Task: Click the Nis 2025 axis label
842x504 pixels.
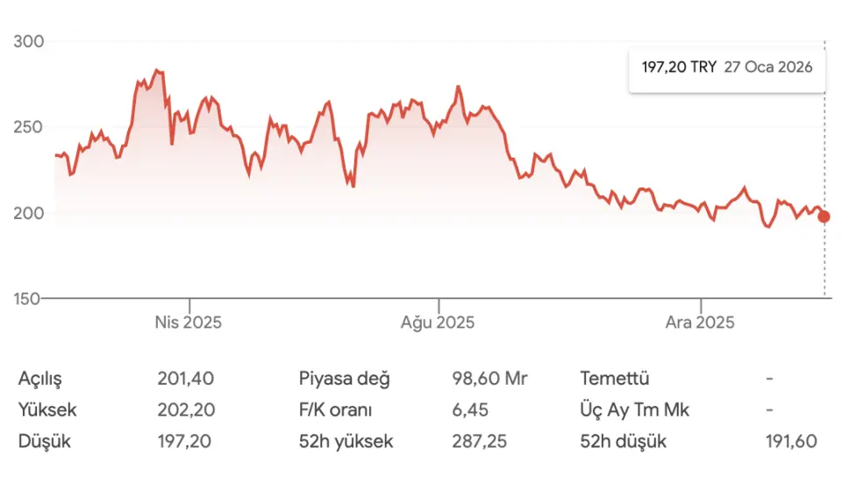Action: [188, 323]
